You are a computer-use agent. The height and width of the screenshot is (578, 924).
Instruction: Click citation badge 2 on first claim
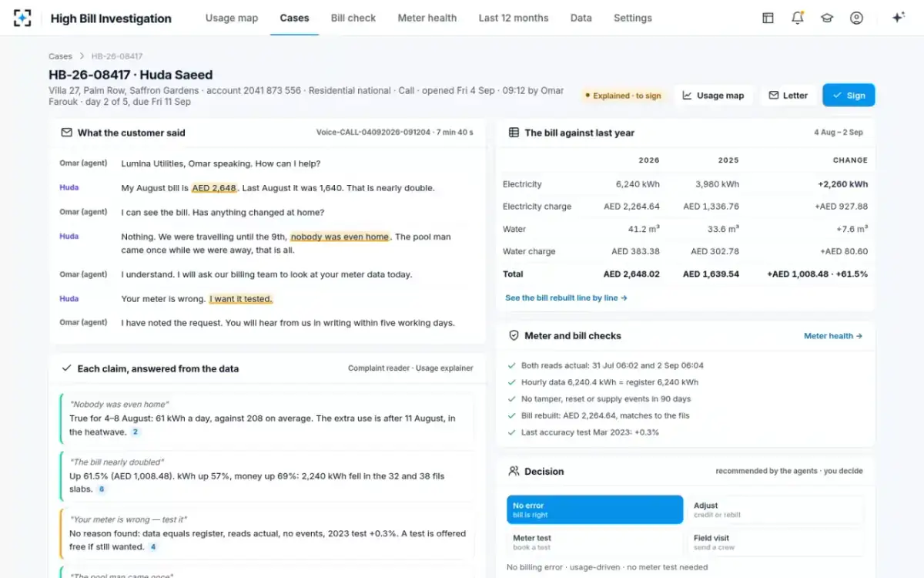point(136,432)
